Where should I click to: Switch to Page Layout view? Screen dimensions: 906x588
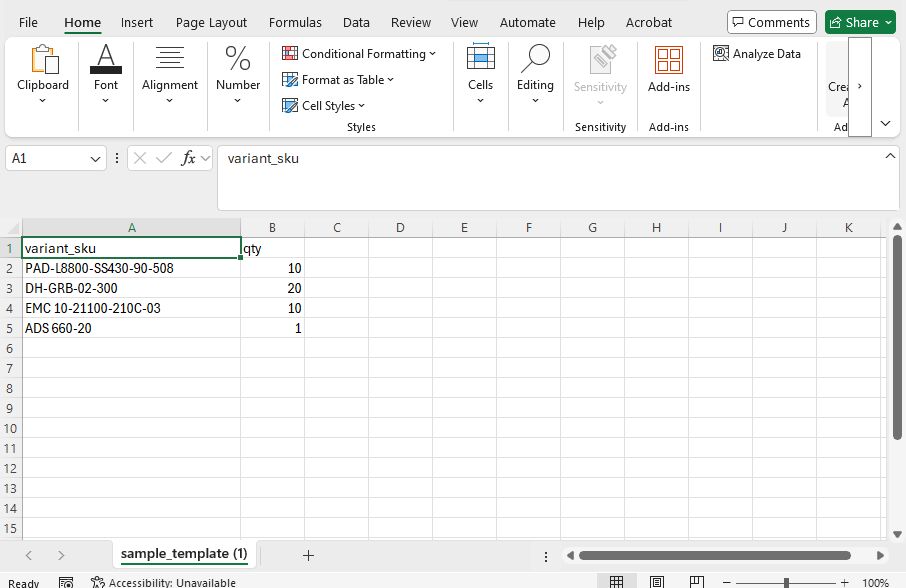pyautogui.click(x=656, y=582)
